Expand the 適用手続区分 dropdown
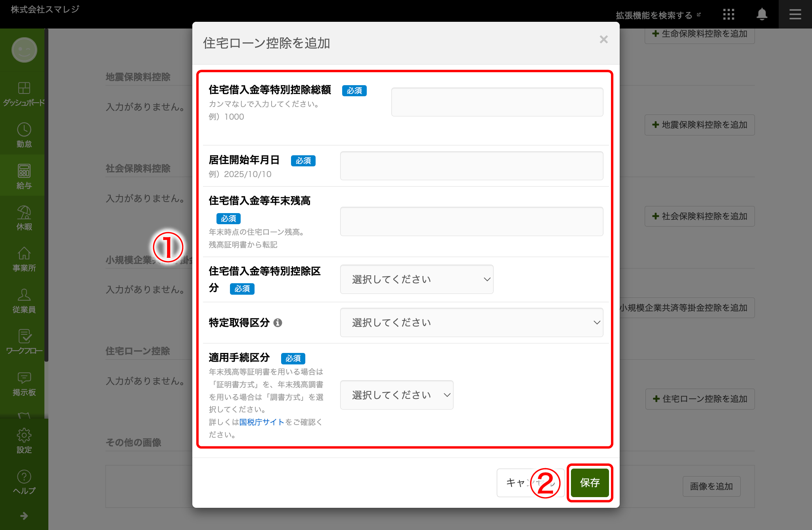The width and height of the screenshot is (812, 530). 396,395
